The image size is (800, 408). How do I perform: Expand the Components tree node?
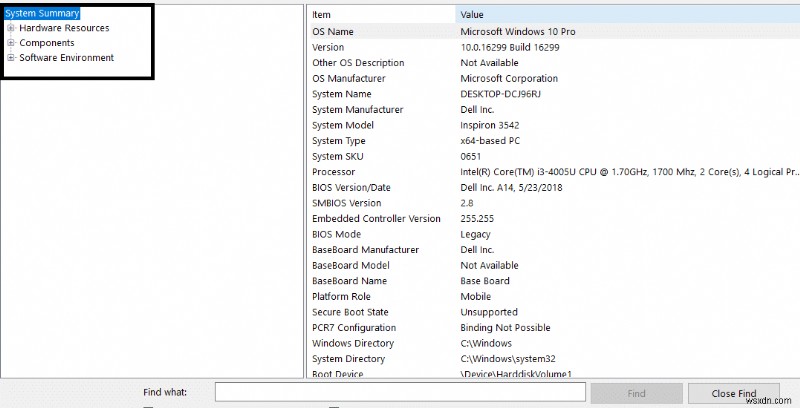click(x=11, y=43)
